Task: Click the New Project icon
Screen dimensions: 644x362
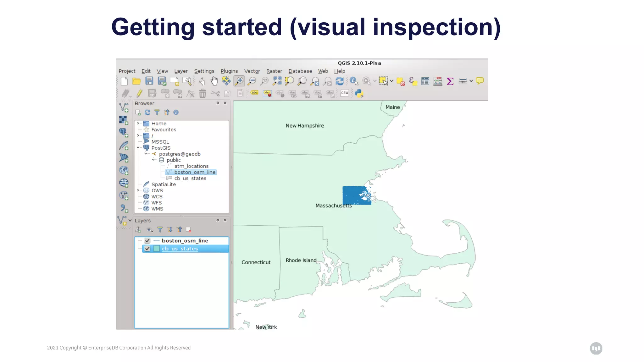Action: tap(124, 81)
